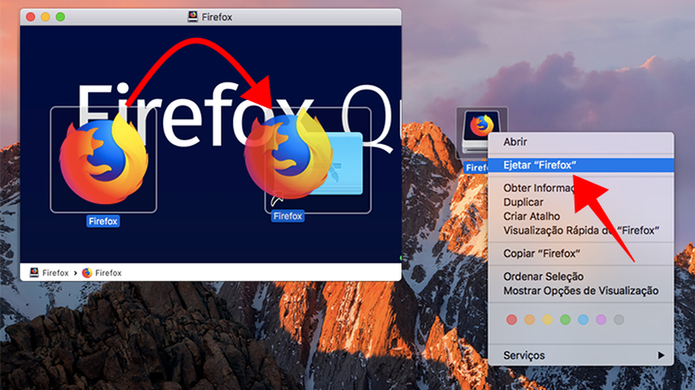The width and height of the screenshot is (695, 390).
Task: Expand the Serviços submenu arrow
Action: pos(661,355)
